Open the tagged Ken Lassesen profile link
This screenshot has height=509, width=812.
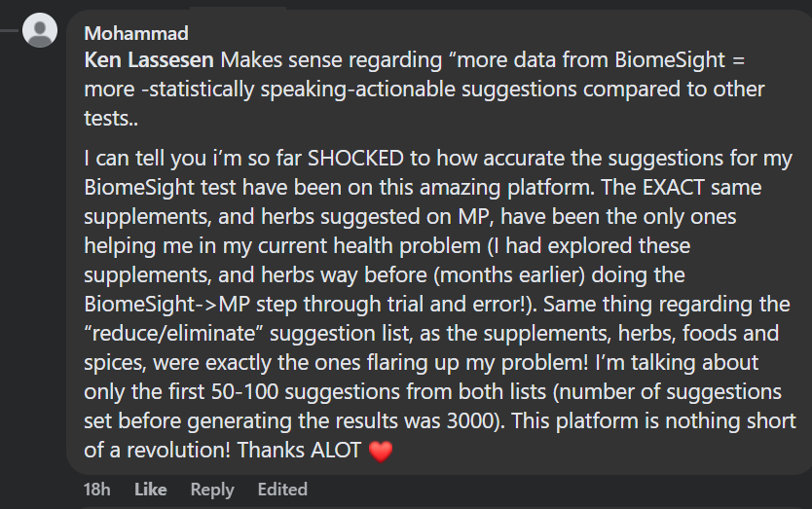pos(149,60)
